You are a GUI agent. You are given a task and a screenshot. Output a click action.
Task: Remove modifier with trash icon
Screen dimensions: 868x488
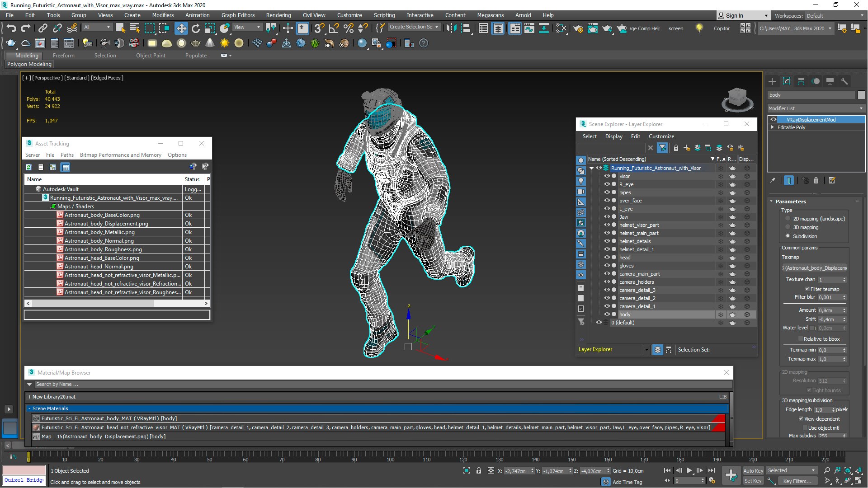pos(816,180)
